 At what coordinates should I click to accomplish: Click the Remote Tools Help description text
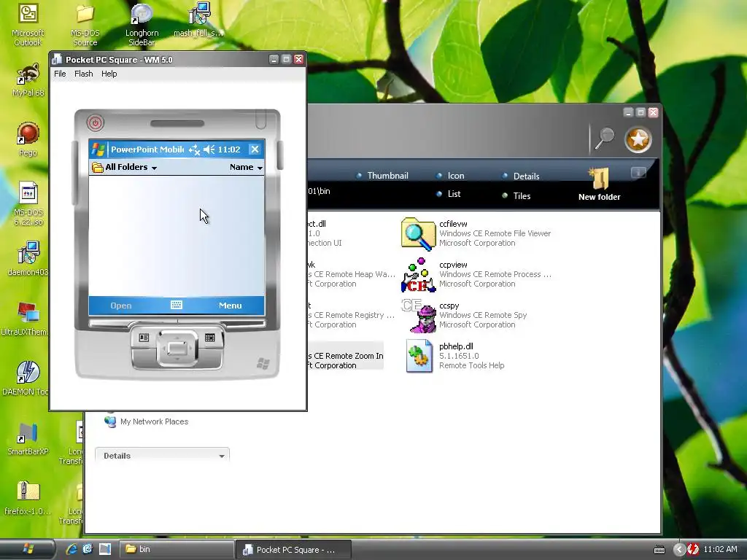tap(472, 365)
